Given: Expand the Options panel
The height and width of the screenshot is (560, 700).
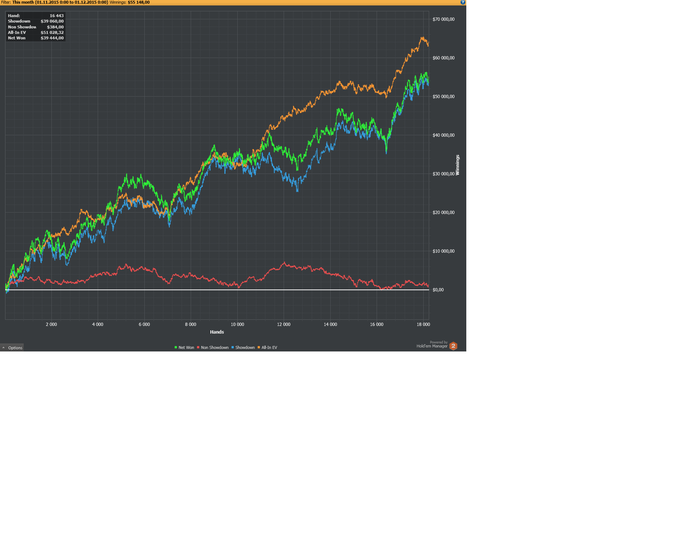Looking at the screenshot, I should pos(12,347).
